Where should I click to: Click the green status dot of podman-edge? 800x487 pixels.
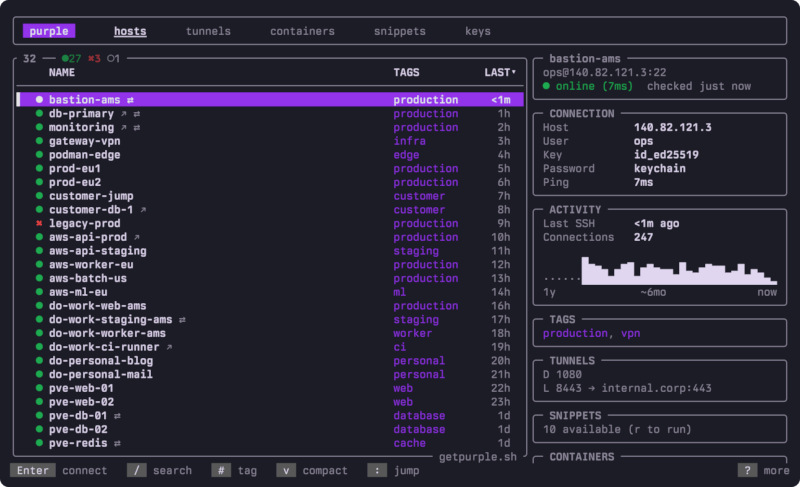click(39, 155)
